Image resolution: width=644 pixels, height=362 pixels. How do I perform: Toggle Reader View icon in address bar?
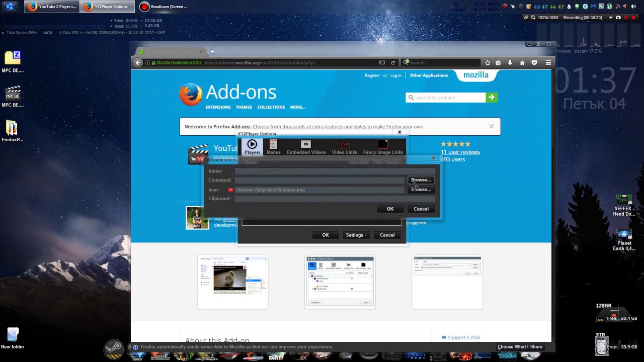(x=382, y=63)
